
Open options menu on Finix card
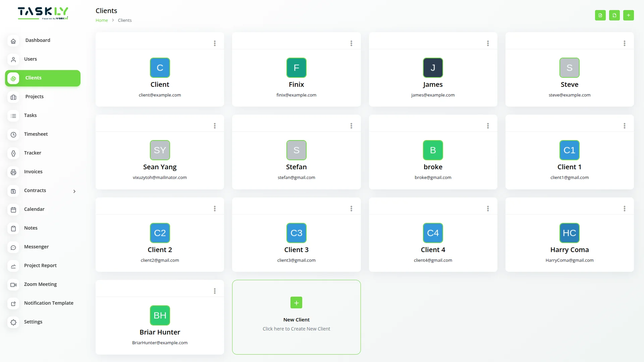point(351,43)
